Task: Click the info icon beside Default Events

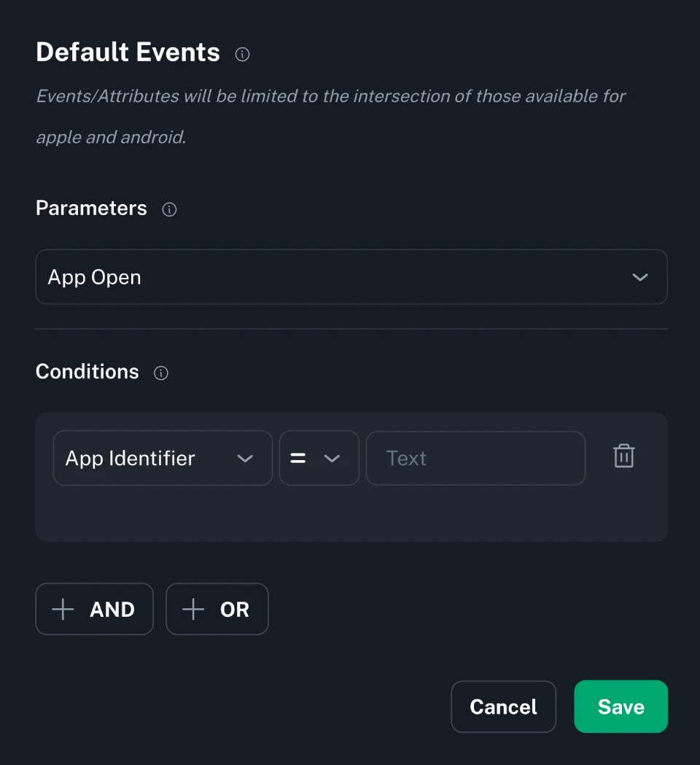Action: [x=243, y=54]
